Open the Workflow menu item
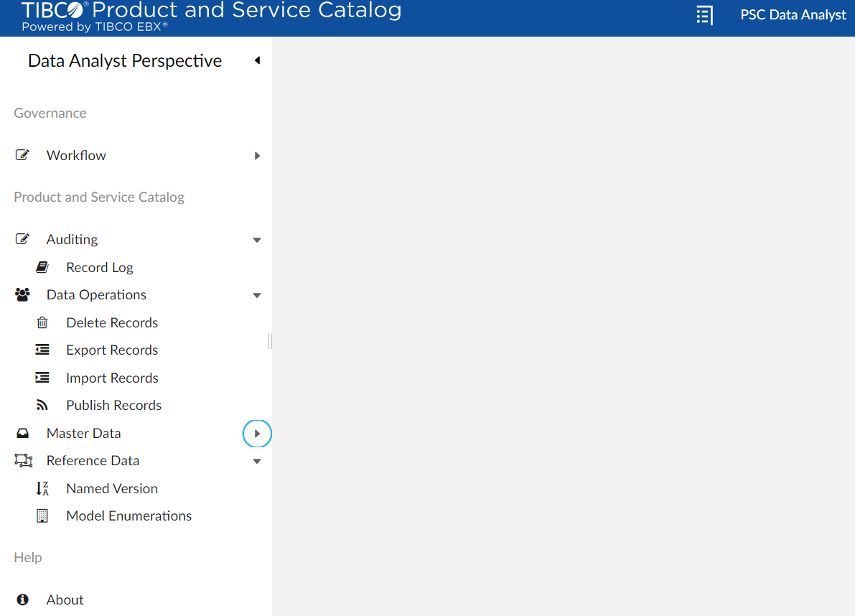This screenshot has height=616, width=855. (76, 156)
